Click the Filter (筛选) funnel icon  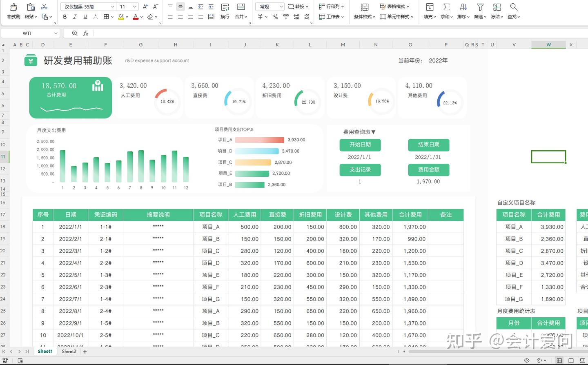coord(480,7)
